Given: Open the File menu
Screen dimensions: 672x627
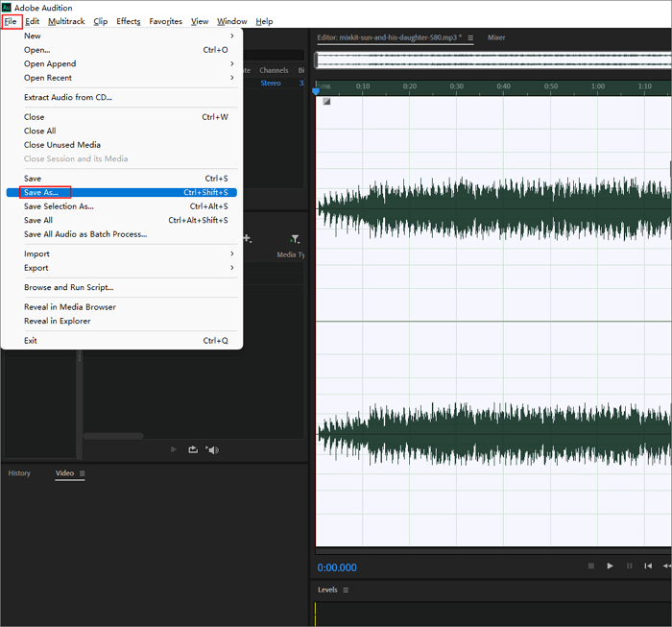Looking at the screenshot, I should 11,21.
